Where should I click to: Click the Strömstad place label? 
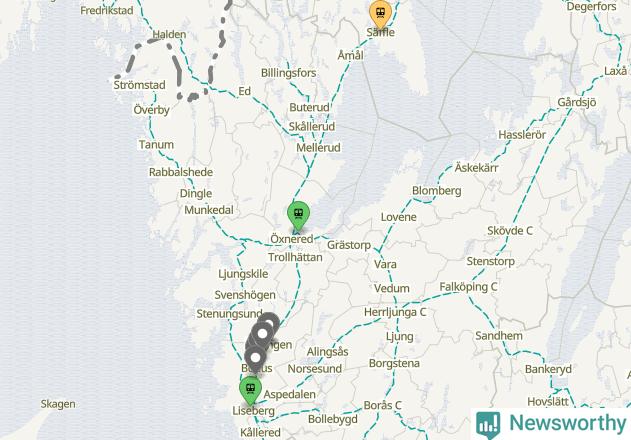pyautogui.click(x=139, y=85)
